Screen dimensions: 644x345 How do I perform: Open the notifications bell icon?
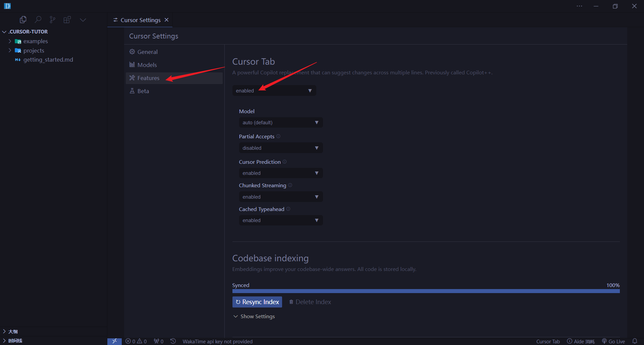pyautogui.click(x=635, y=341)
